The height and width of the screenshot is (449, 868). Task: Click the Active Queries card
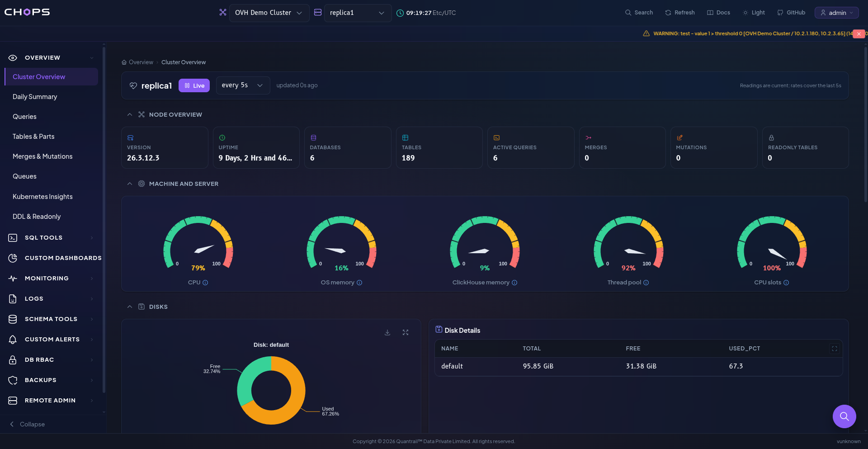point(531,148)
